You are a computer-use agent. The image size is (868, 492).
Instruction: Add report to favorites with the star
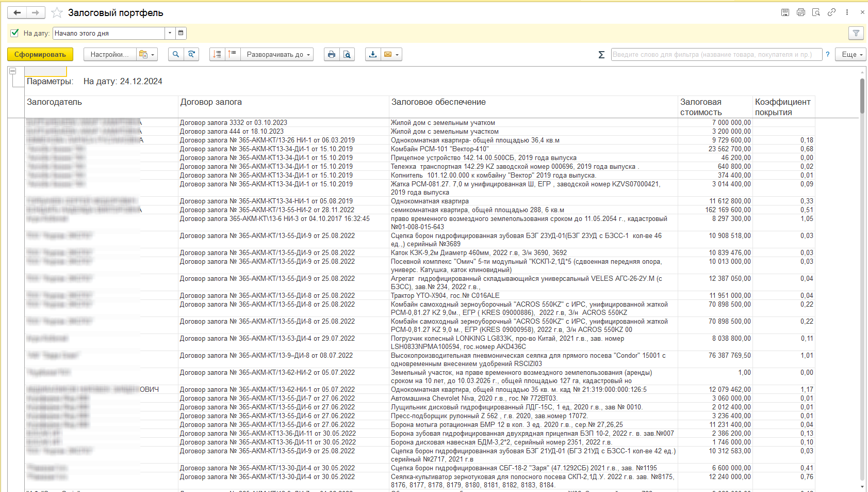click(57, 13)
